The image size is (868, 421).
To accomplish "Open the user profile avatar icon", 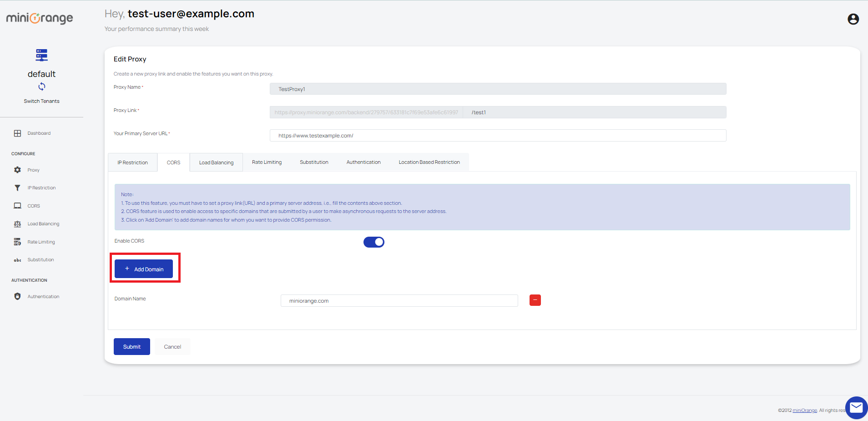I will [853, 19].
